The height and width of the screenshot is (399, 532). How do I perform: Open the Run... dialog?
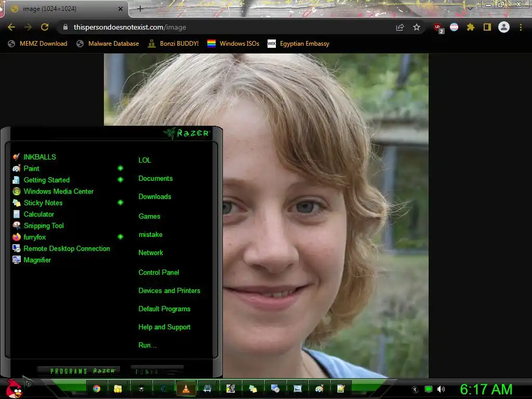(x=148, y=345)
